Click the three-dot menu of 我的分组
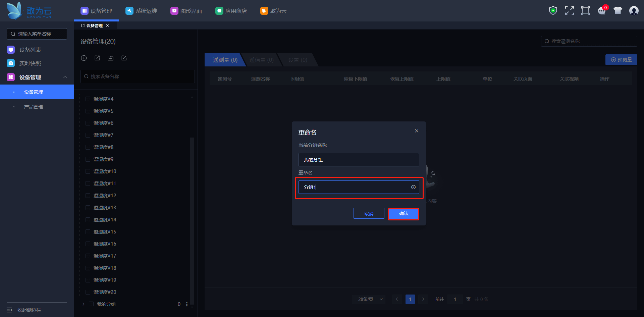The width and height of the screenshot is (644, 317). [187, 304]
